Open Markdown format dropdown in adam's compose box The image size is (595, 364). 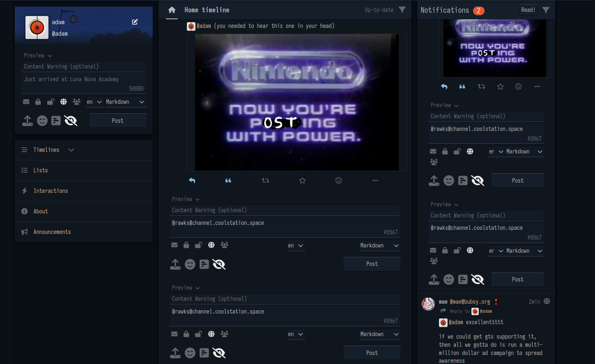coord(126,102)
